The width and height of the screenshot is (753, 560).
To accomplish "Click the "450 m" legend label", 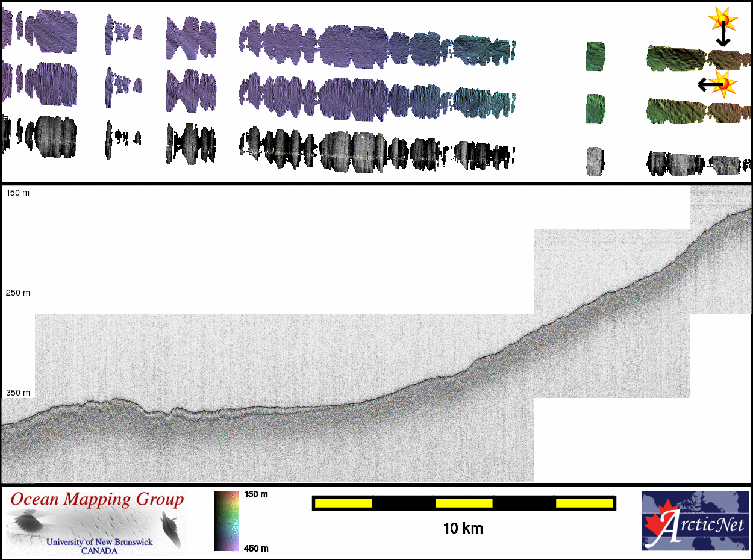I will 255,547.
